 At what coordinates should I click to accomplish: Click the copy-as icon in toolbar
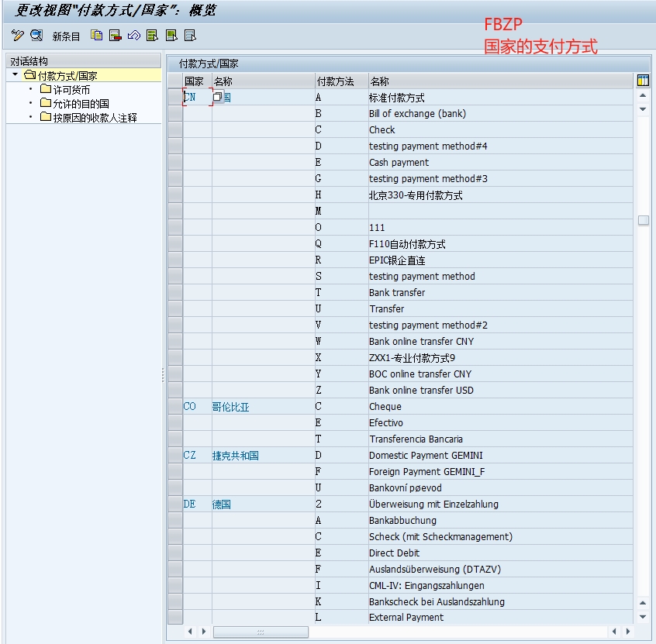[97, 36]
